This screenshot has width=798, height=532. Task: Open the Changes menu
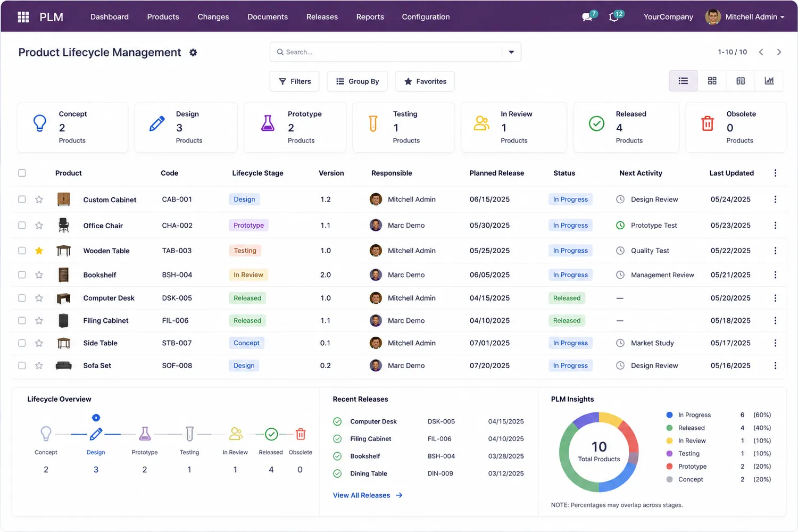click(x=213, y=17)
